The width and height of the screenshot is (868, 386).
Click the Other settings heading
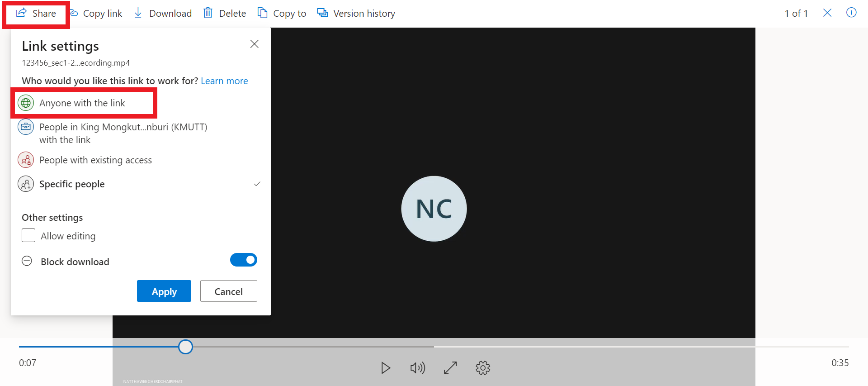52,218
